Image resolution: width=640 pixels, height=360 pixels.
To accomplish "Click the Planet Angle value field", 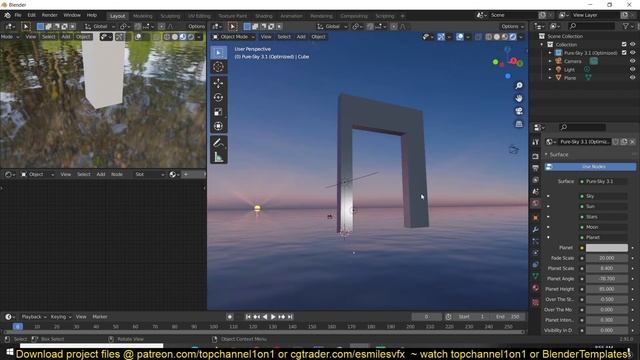I will click(x=607, y=279).
